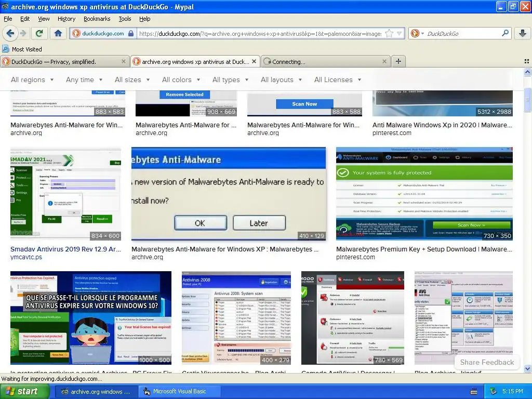Open the File menu

pyautogui.click(x=8, y=19)
